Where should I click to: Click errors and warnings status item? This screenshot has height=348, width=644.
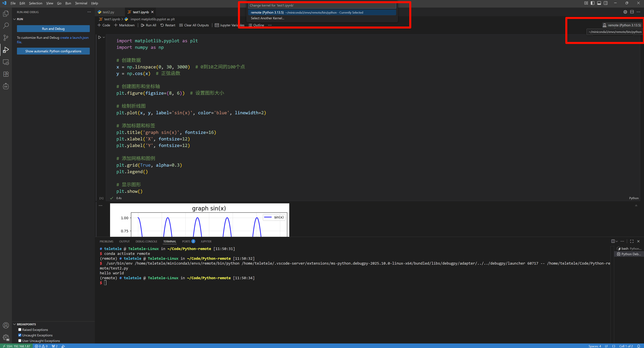41,346
